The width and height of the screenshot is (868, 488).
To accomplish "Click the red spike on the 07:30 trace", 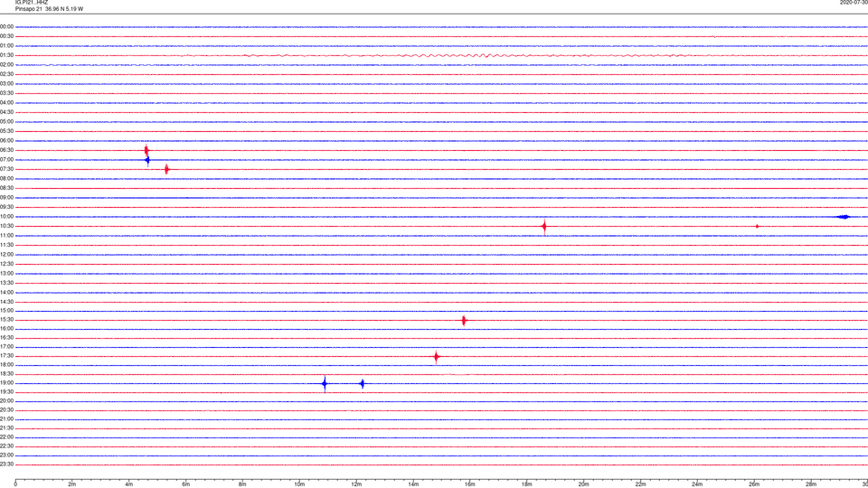I will [166, 169].
